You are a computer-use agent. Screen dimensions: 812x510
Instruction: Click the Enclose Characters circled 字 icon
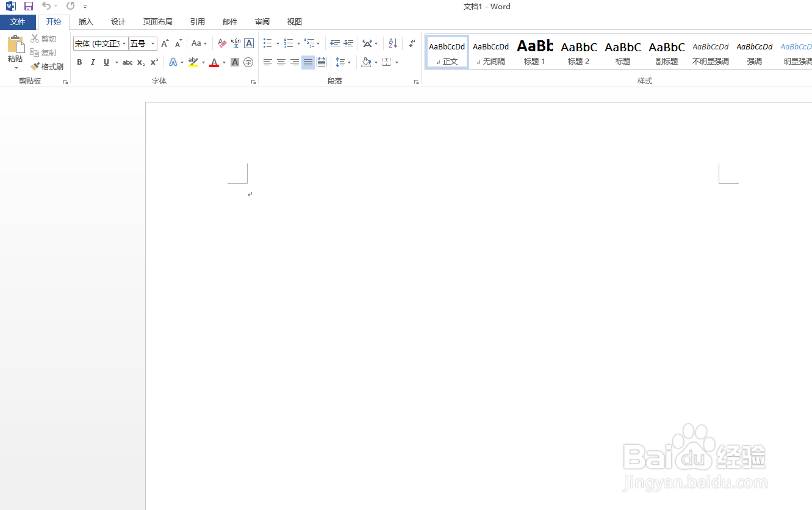tap(248, 62)
